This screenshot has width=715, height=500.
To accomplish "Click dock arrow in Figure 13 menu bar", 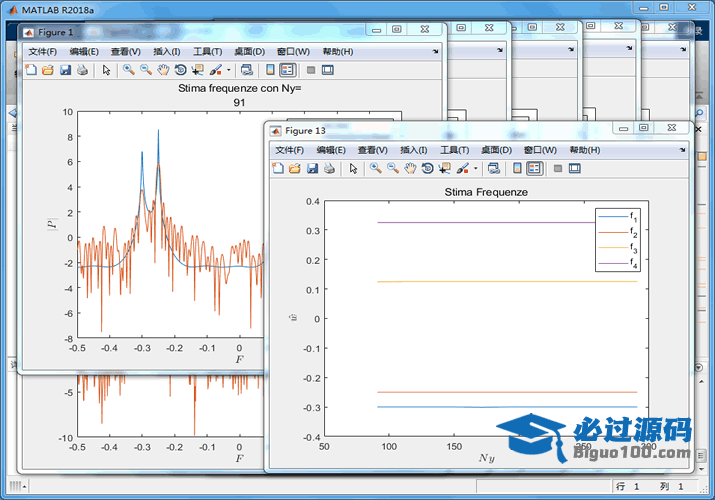I will [683, 150].
